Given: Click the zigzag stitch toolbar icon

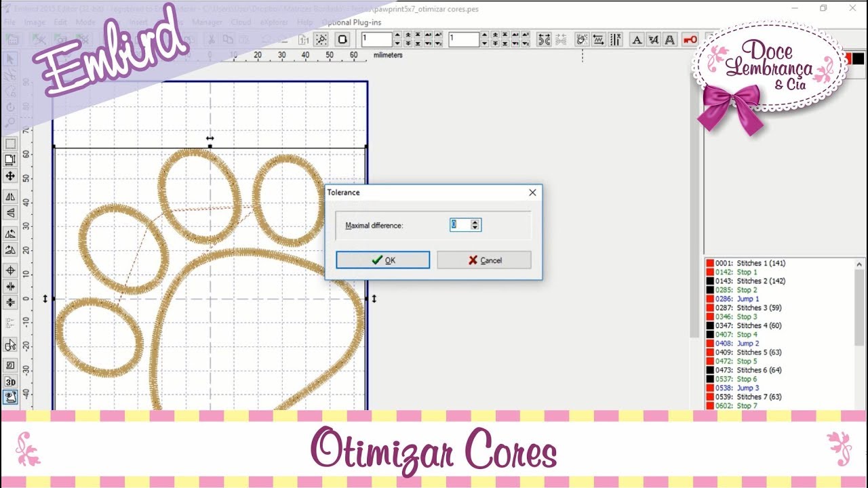Looking at the screenshot, I should tap(599, 40).
